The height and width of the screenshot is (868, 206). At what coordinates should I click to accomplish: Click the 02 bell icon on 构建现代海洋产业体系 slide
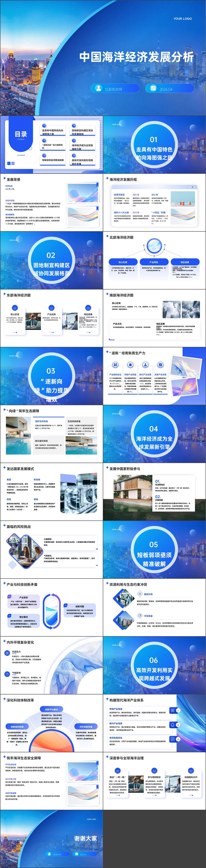pyautogui.click(x=173, y=725)
